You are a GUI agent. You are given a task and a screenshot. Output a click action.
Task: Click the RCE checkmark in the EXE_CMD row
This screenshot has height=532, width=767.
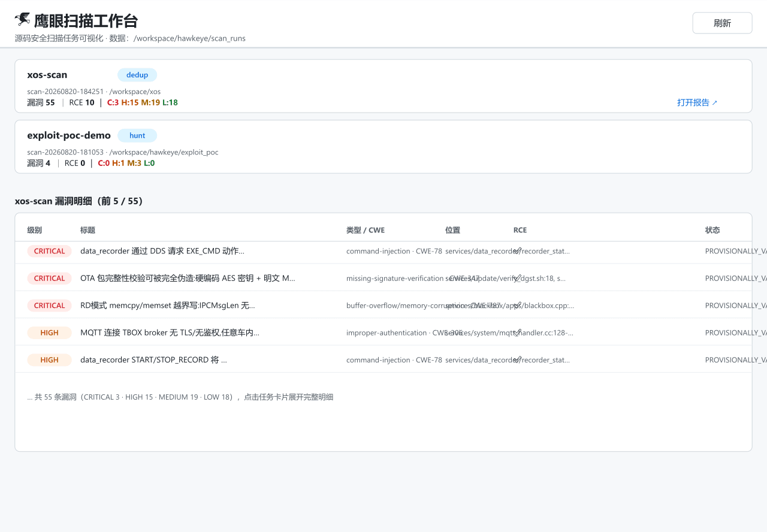(x=518, y=251)
